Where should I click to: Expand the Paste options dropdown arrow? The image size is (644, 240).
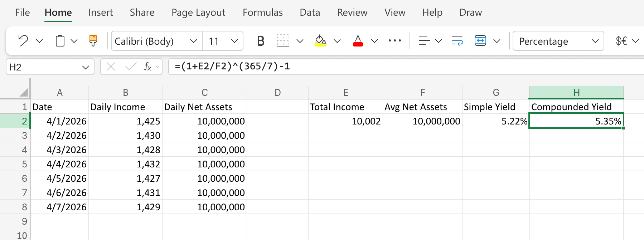tap(74, 41)
